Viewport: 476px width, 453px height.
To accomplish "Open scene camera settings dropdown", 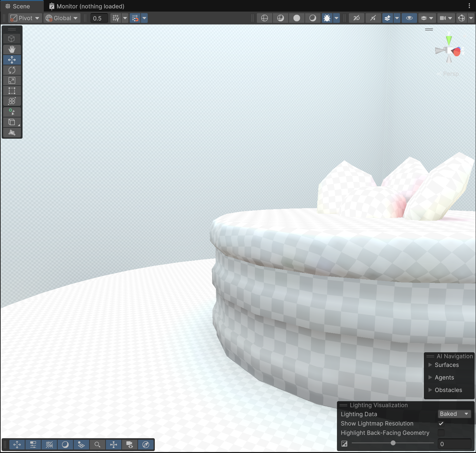I will pyautogui.click(x=446, y=18).
